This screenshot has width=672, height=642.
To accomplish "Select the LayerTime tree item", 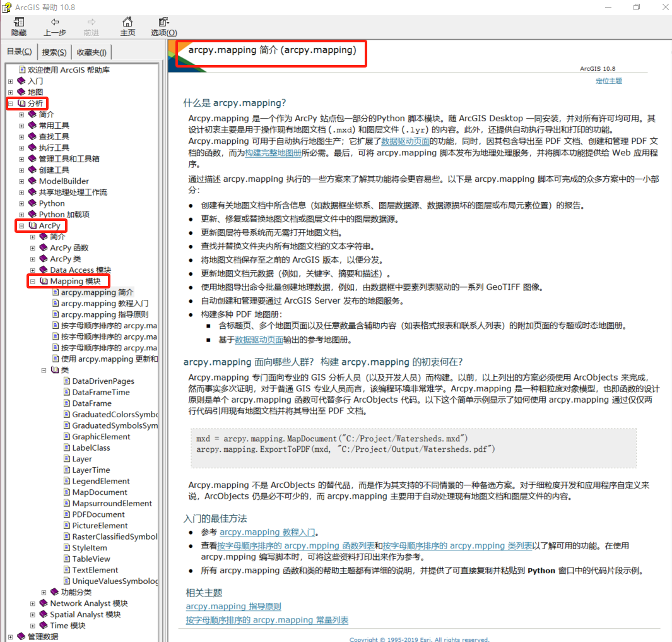I will 91,470.
